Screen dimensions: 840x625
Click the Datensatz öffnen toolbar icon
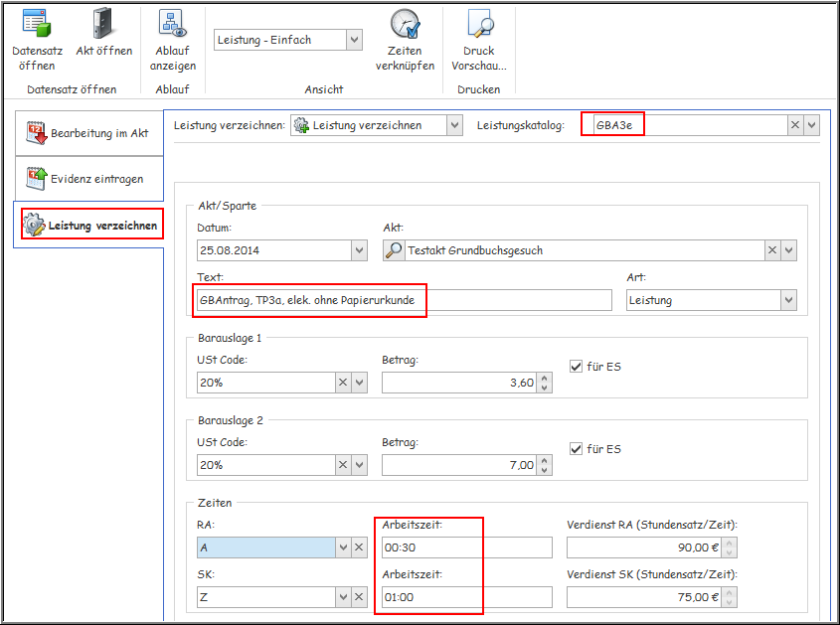(x=37, y=23)
